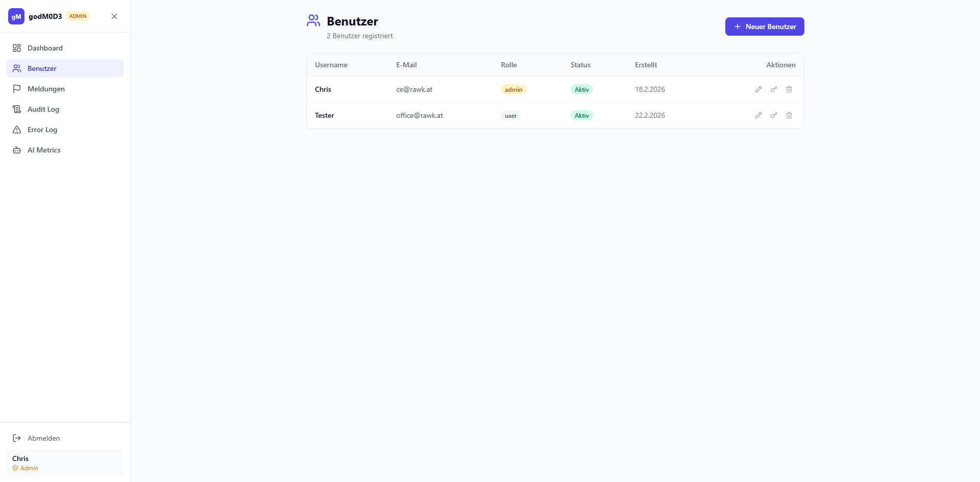Image resolution: width=980 pixels, height=482 pixels.
Task: Navigate to Error Log
Action: tap(42, 130)
